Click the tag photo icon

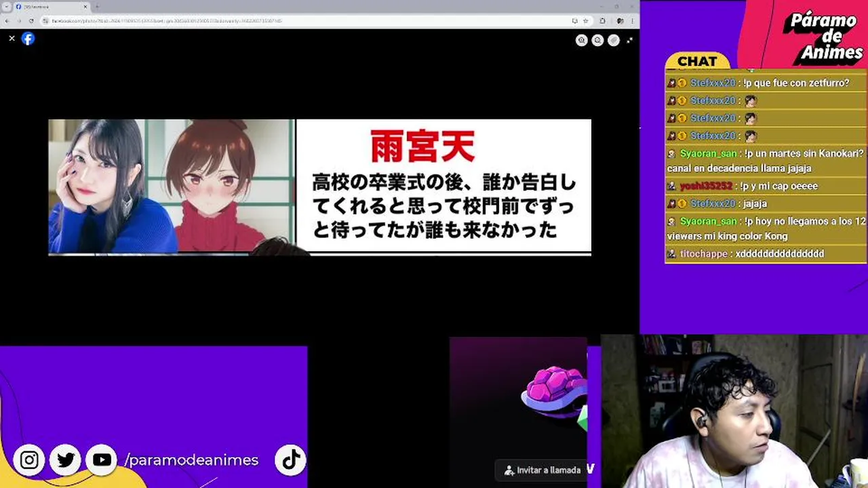click(614, 41)
